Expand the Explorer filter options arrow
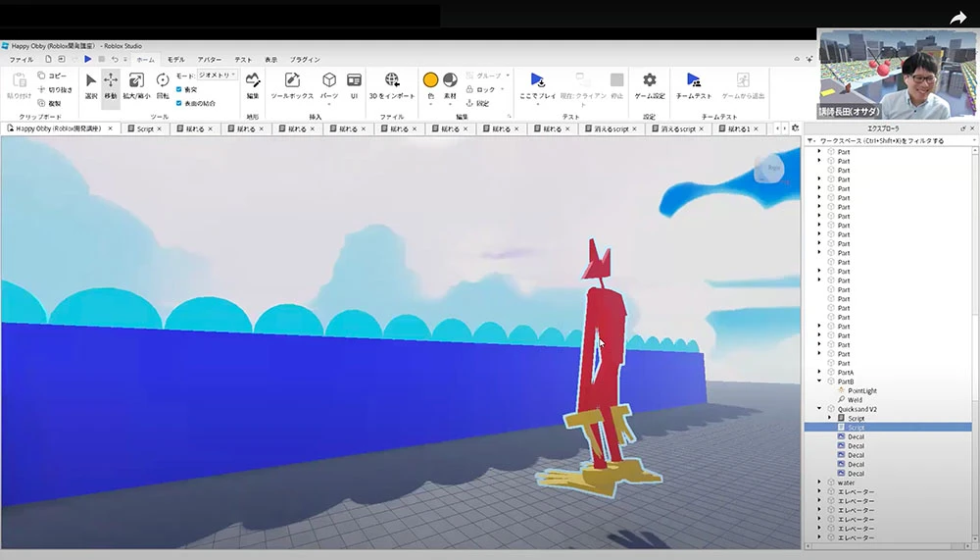 (x=810, y=141)
